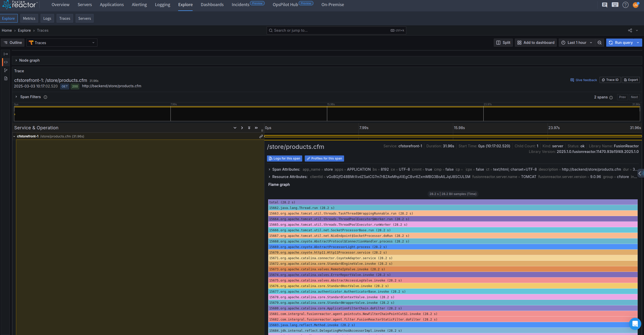Click the 2 spans info icon
Image resolution: width=644 pixels, height=335 pixels.
(x=611, y=97)
